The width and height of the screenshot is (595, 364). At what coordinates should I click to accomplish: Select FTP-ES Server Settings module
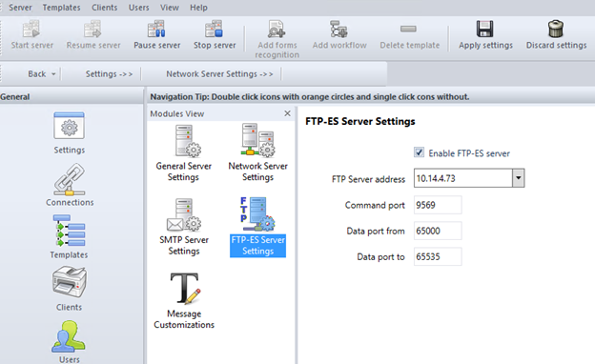point(258,227)
